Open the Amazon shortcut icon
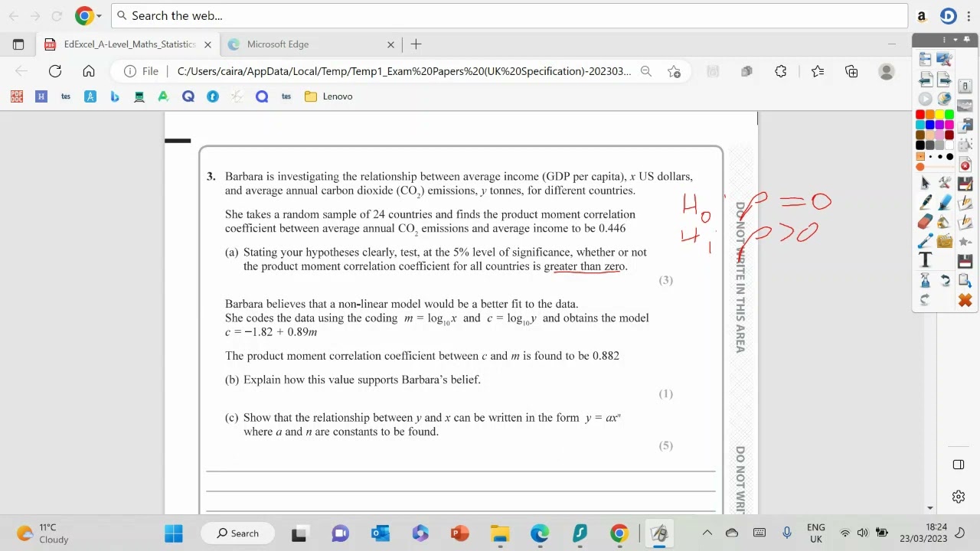This screenshot has width=980, height=551. [x=922, y=16]
